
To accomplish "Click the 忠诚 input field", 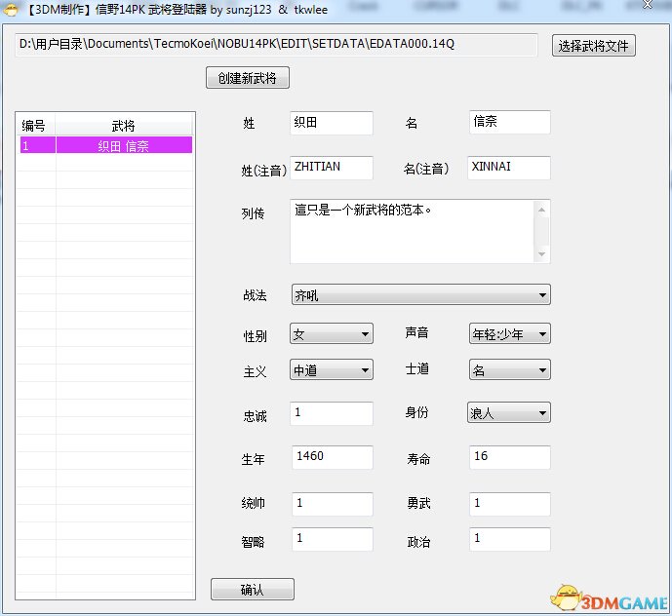I will (331, 413).
